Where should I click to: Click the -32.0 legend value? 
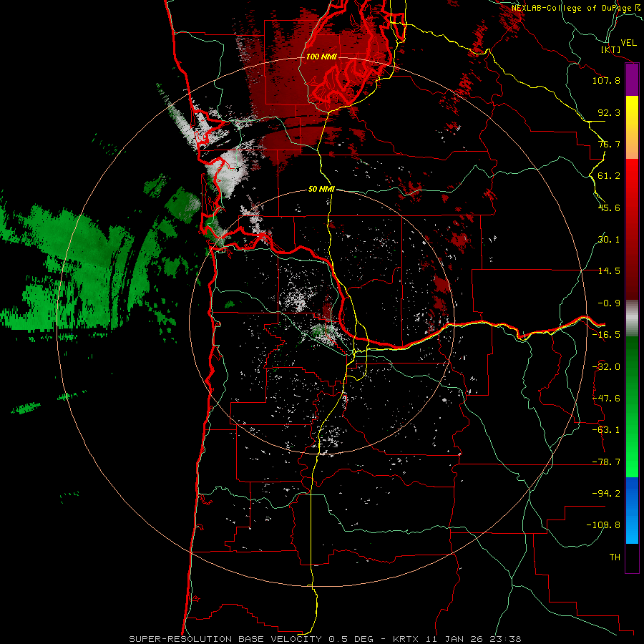(606, 367)
